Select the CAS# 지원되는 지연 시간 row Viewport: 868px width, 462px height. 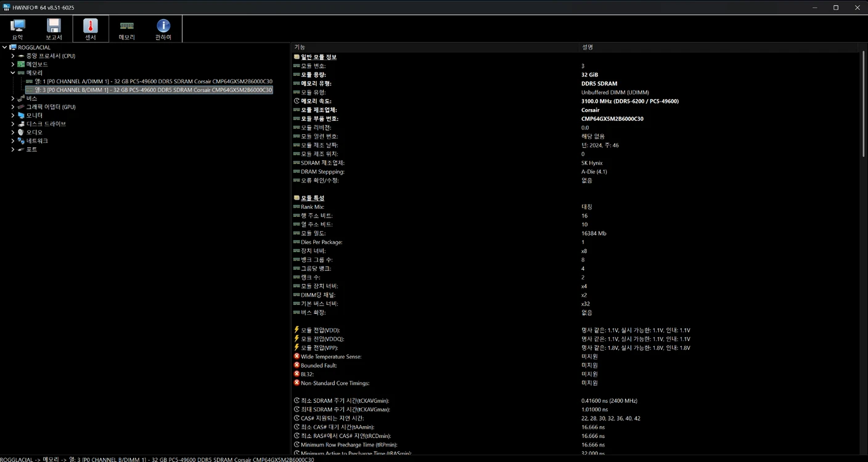coord(575,418)
